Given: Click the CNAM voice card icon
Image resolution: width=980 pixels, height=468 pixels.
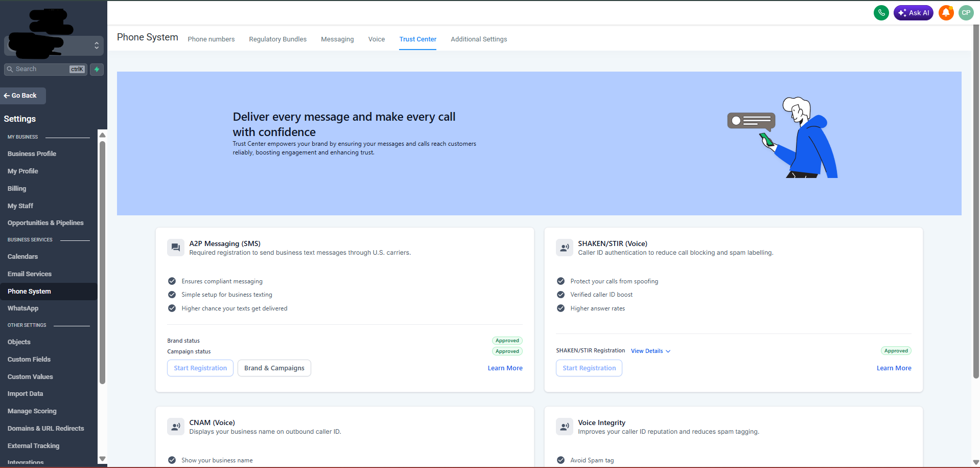Looking at the screenshot, I should pos(176,427).
